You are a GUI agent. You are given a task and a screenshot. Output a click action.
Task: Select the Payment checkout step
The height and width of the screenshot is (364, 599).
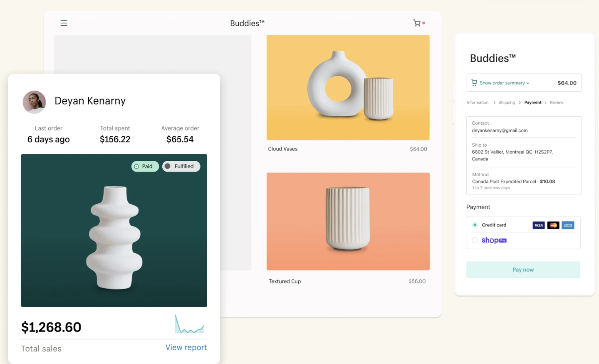[x=533, y=103]
